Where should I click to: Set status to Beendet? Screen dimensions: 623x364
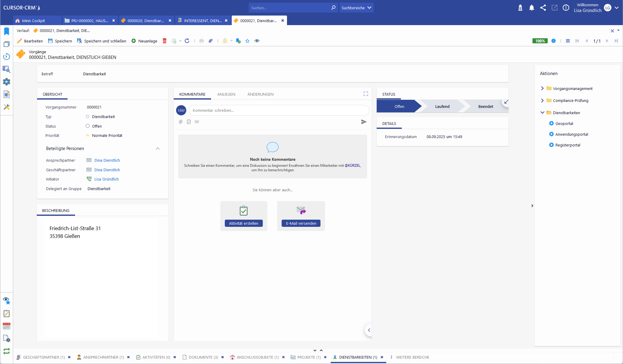coord(485,106)
